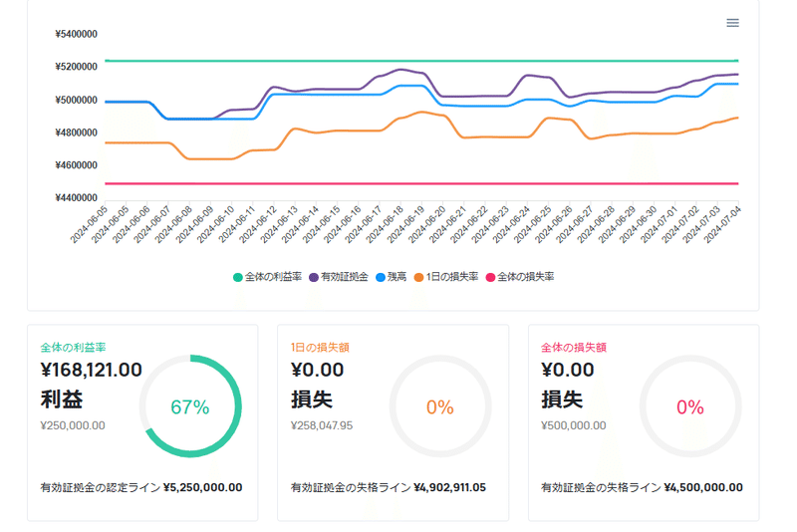Click the 全体の損失額 card heading
Image resolution: width=797 pixels, height=532 pixels.
pos(574,348)
